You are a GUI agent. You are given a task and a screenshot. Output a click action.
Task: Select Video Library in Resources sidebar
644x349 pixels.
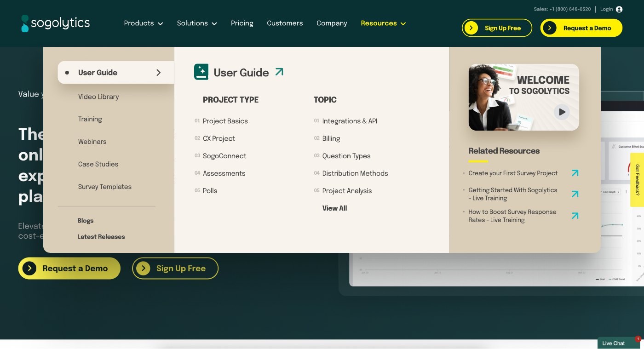click(98, 97)
